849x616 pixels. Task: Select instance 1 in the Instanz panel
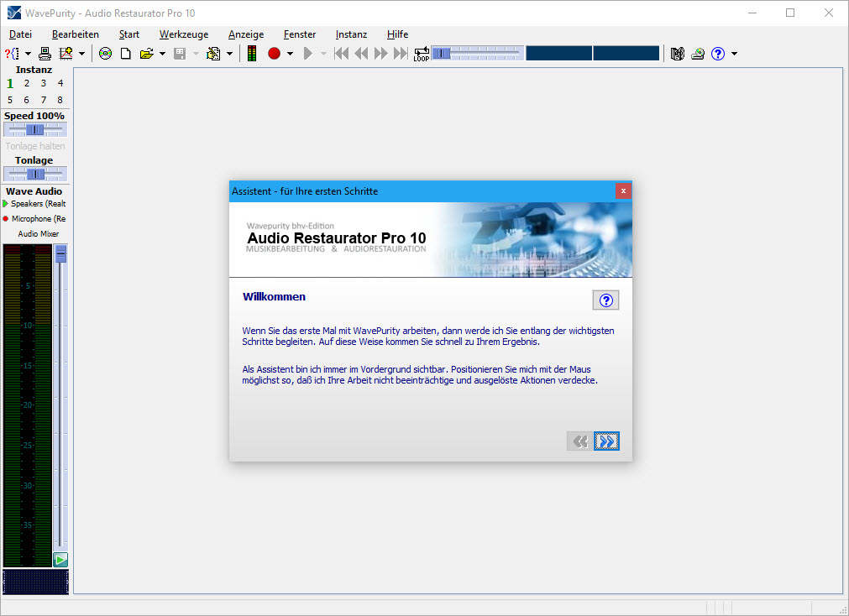click(x=10, y=83)
